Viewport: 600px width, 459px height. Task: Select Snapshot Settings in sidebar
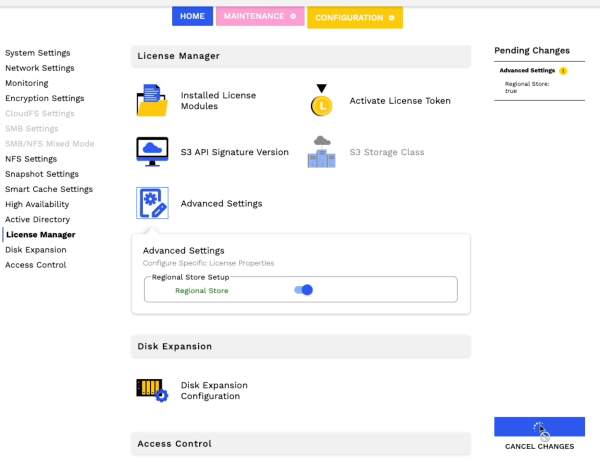[41, 174]
